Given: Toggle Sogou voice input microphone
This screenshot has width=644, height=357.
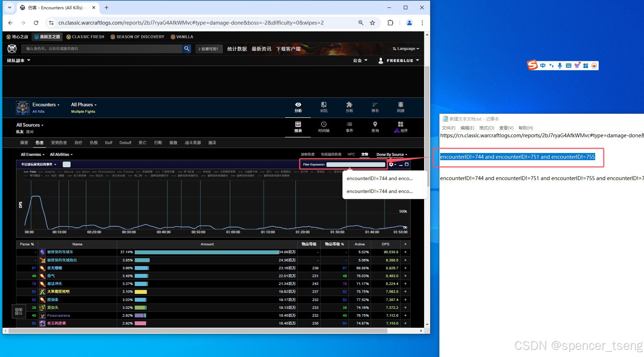Looking at the screenshot, I should click(x=560, y=66).
